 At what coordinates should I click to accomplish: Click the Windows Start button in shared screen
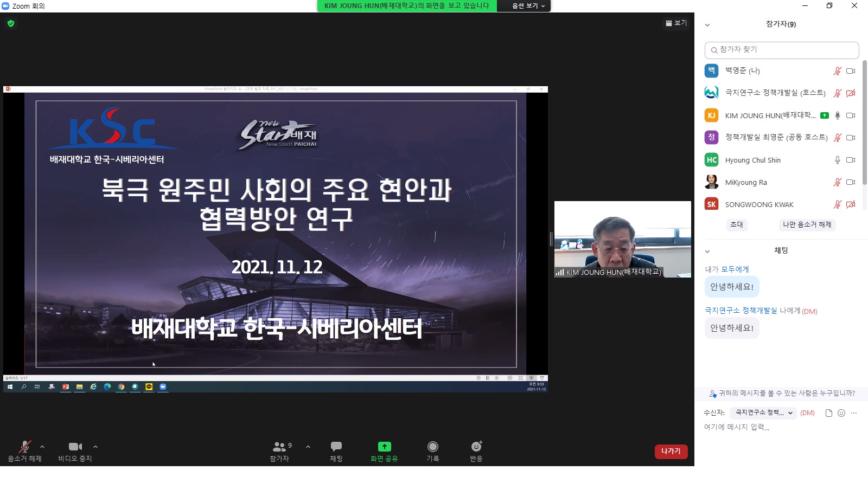click(10, 387)
